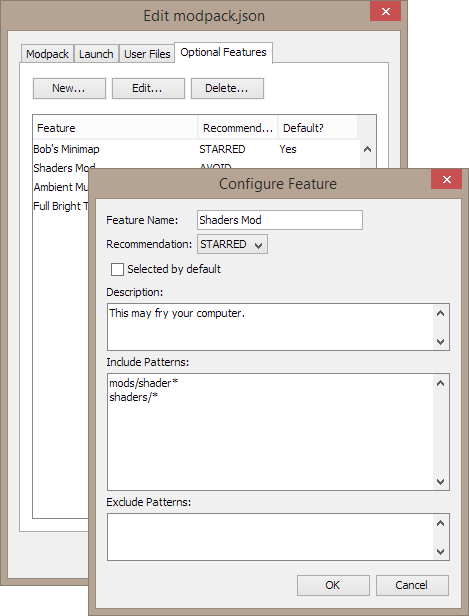The width and height of the screenshot is (469, 616).
Task: Click Description scroll down arrow
Action: [441, 341]
